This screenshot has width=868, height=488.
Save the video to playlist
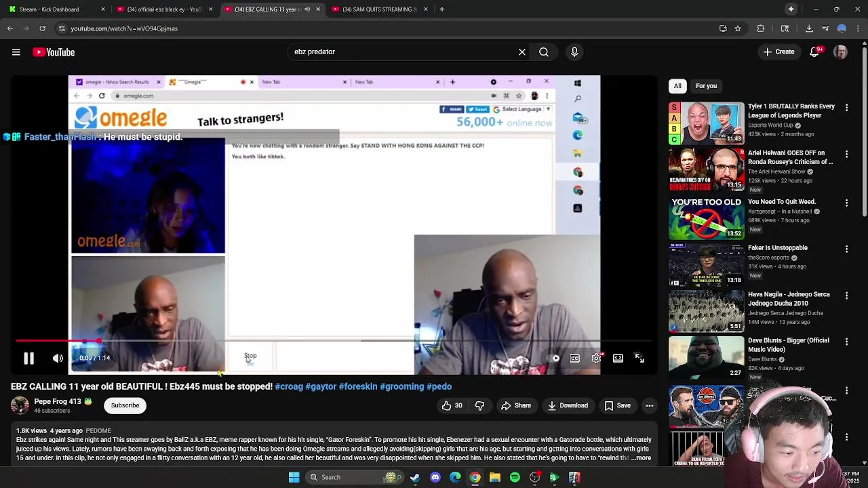[x=618, y=405]
